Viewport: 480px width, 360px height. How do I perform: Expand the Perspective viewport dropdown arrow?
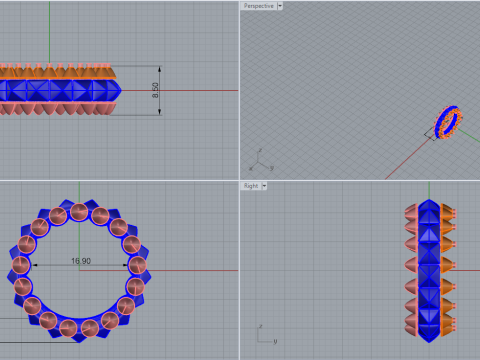coord(280,6)
